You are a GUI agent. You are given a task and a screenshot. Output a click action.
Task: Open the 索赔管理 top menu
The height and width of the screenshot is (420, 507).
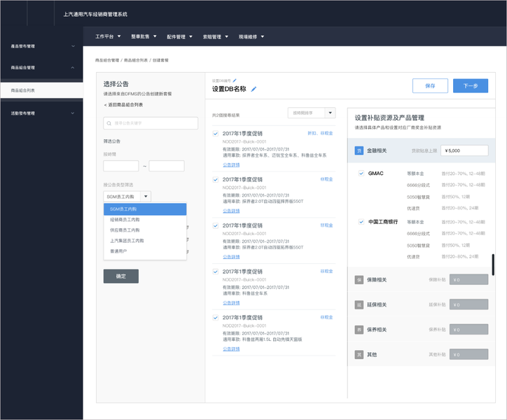(x=216, y=36)
